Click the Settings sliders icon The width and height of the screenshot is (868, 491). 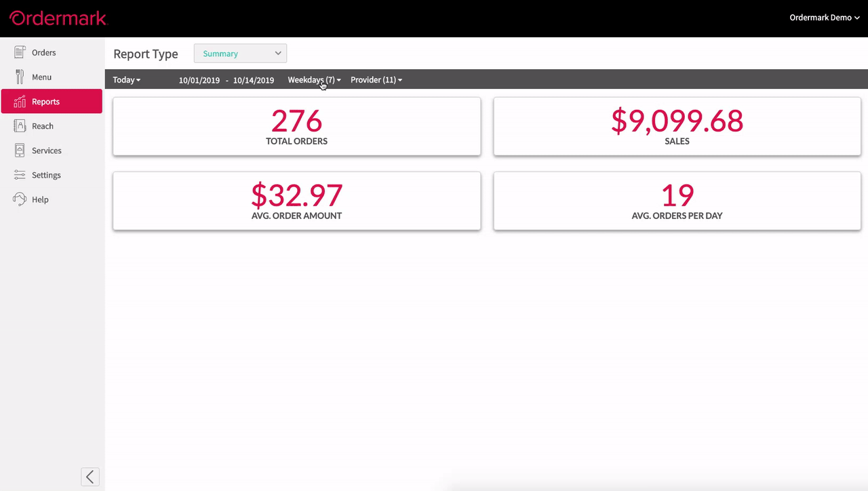coord(20,175)
